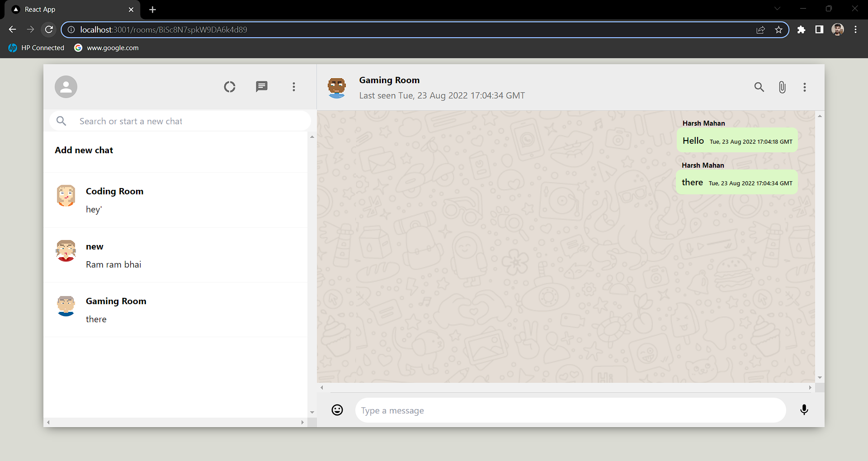
Task: Click the sidebar search magnifier icon
Action: tap(61, 121)
